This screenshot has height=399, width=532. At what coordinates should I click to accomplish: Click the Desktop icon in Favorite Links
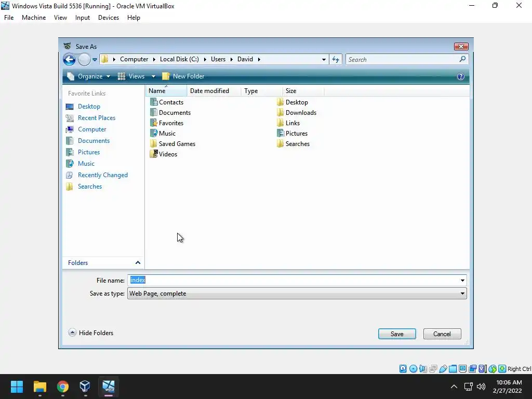click(70, 107)
